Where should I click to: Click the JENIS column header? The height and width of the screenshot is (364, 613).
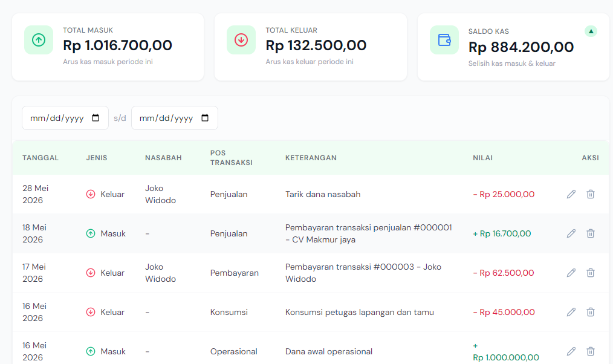(x=97, y=158)
